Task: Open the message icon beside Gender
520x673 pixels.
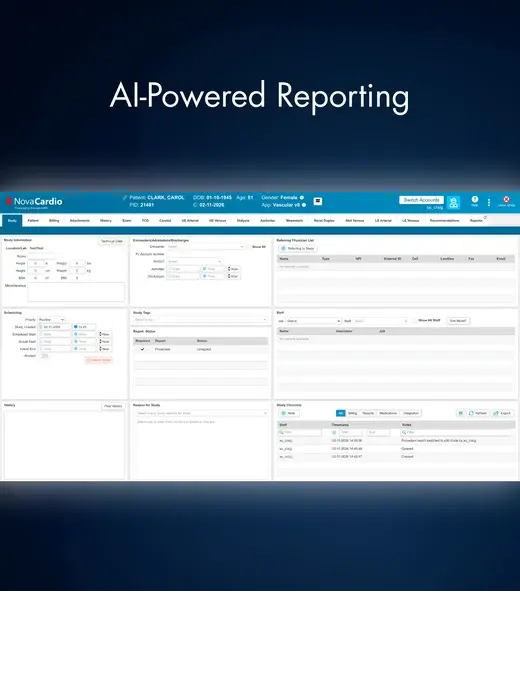Action: point(317,201)
